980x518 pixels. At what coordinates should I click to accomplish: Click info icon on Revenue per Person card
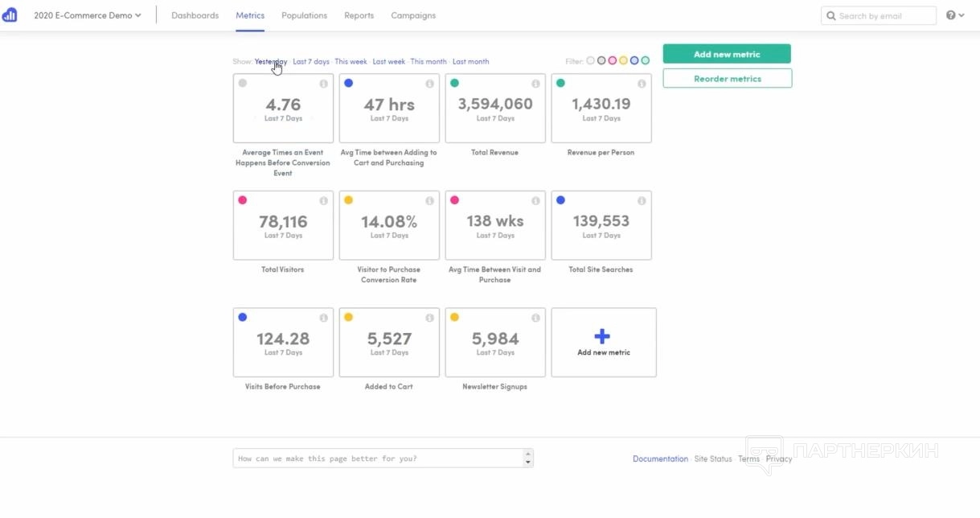tap(642, 84)
